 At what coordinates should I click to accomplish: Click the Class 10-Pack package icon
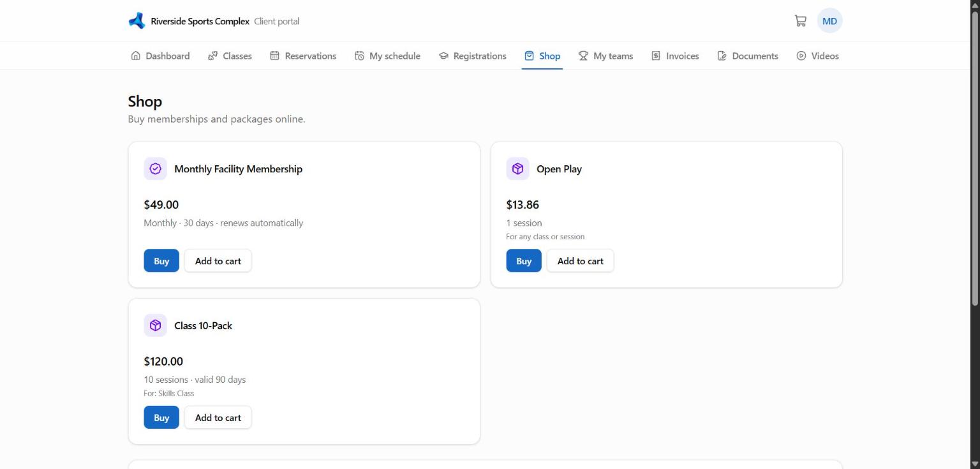tap(155, 325)
